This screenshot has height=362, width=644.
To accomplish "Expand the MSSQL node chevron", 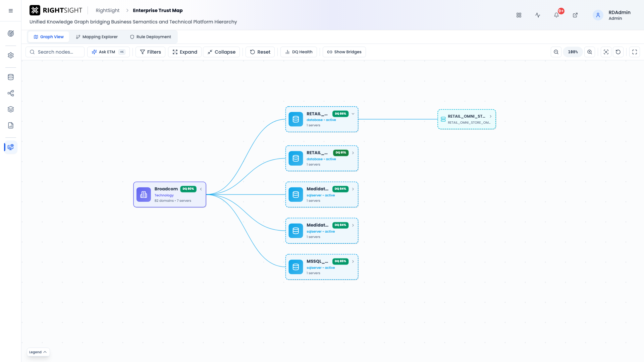I will 353,261.
